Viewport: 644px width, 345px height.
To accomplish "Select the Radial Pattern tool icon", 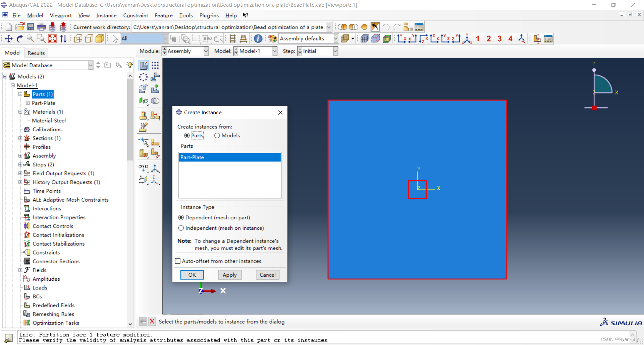I will pyautogui.click(x=144, y=77).
